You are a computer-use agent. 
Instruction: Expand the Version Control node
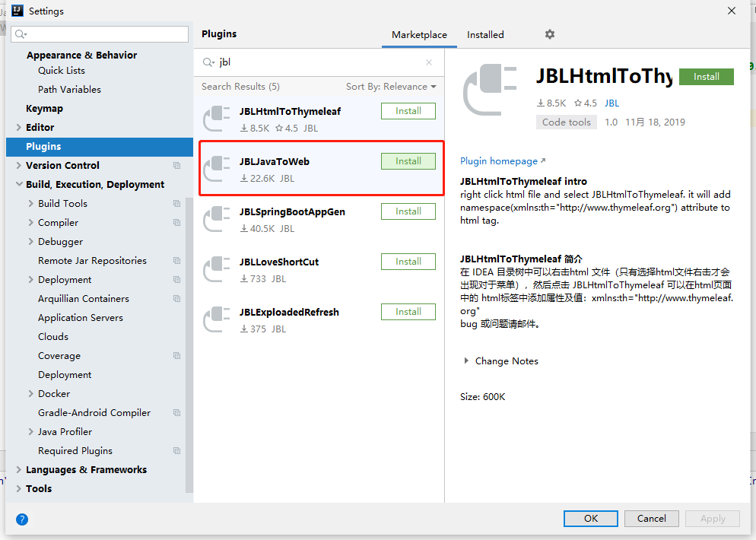(19, 165)
